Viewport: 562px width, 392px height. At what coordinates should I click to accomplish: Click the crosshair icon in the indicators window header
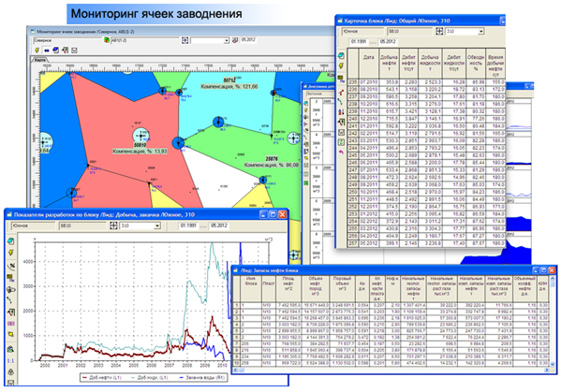[x=113, y=225]
